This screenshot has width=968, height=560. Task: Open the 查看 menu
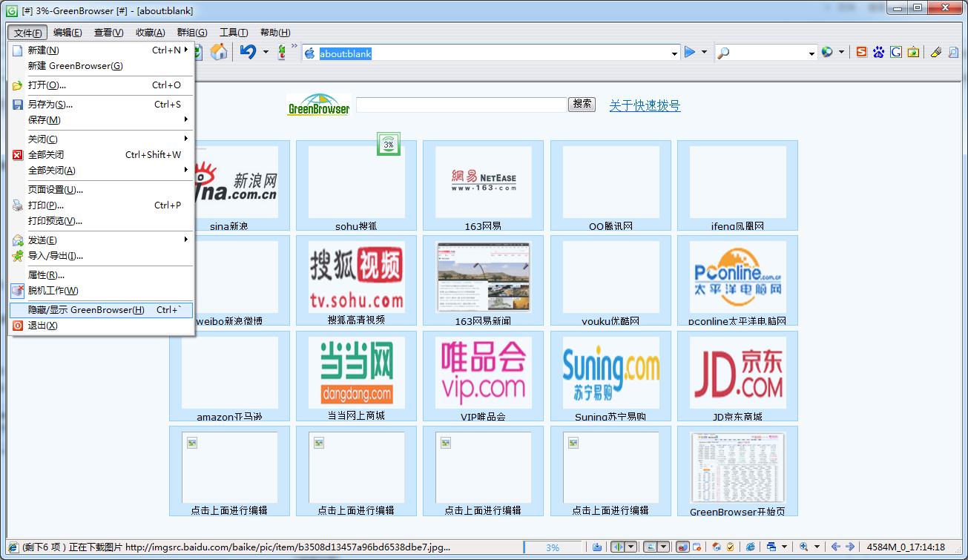click(108, 32)
